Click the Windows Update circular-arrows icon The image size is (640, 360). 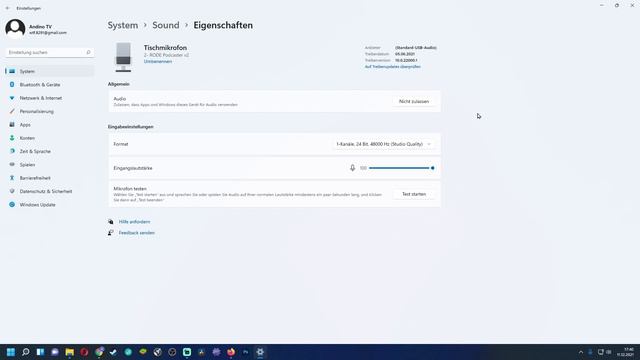point(12,204)
